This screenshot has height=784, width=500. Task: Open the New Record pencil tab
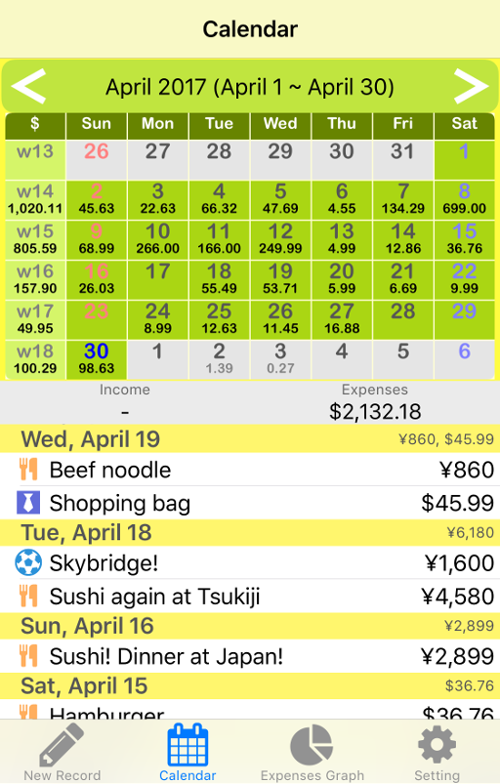62,752
